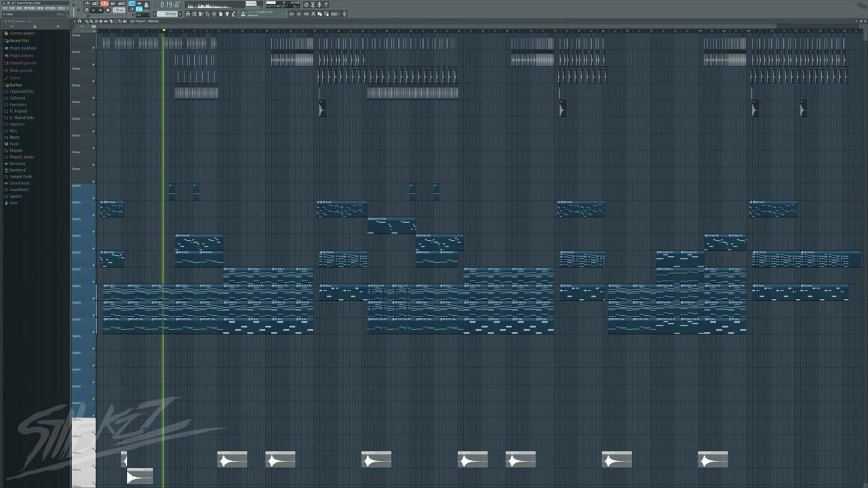Click the playhead marker on the timeline ruler
Viewport: 868px width, 488px height.
point(163,30)
